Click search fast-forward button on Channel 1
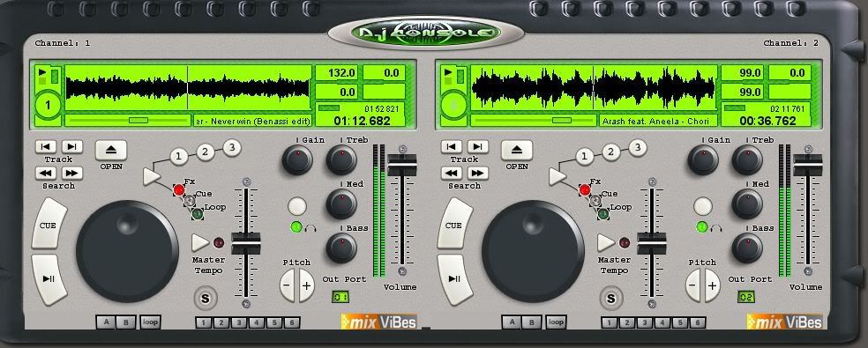This screenshot has width=868, height=348. coord(72,174)
